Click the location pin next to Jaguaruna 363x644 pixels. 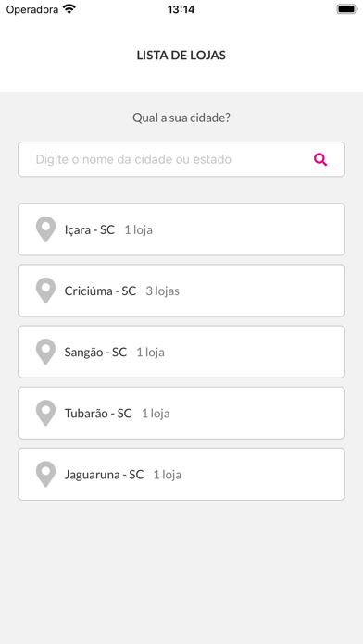(45, 474)
